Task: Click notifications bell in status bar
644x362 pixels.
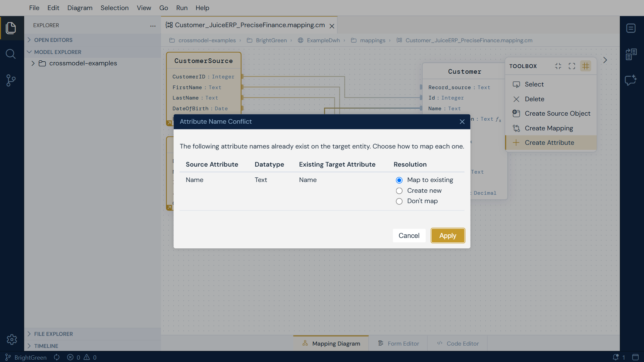Action: point(615,357)
